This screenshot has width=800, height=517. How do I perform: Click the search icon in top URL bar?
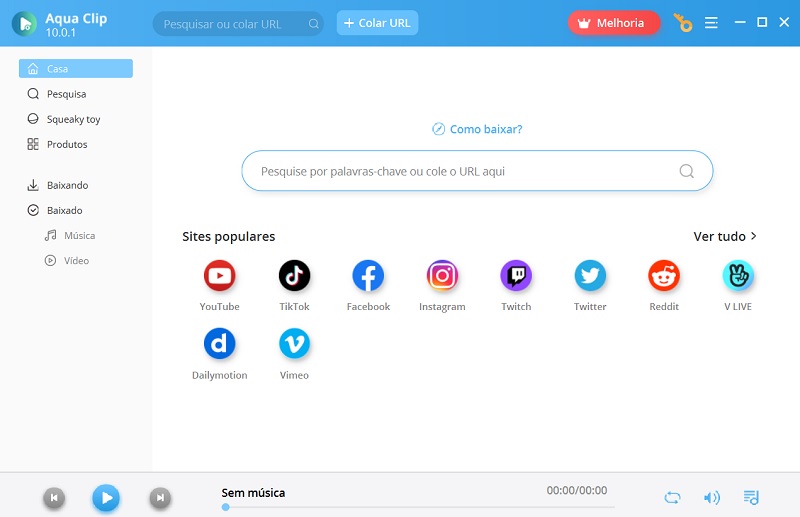click(x=314, y=24)
